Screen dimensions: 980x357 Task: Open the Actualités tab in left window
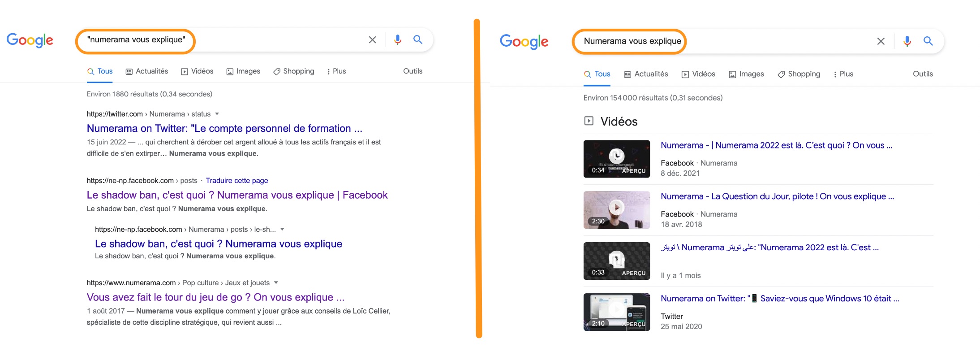click(147, 71)
